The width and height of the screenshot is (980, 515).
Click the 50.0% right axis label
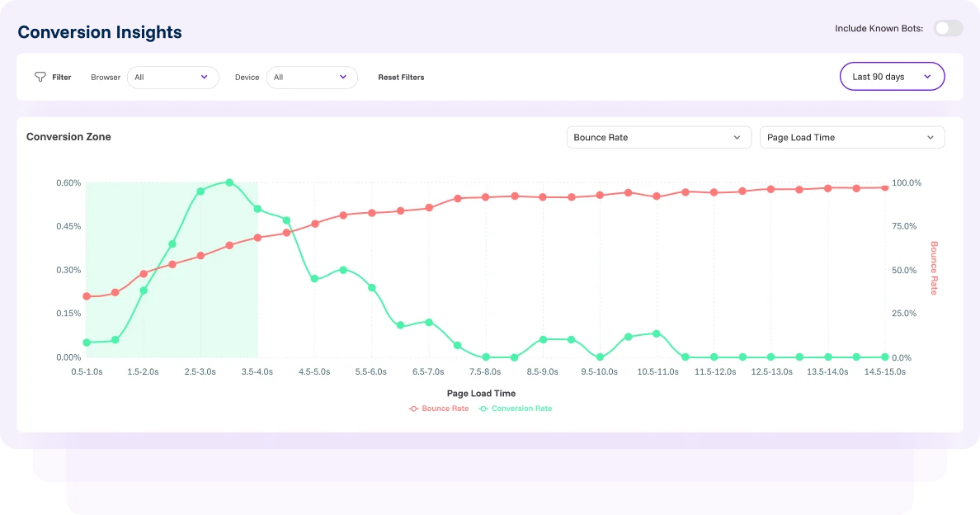pyautogui.click(x=904, y=271)
